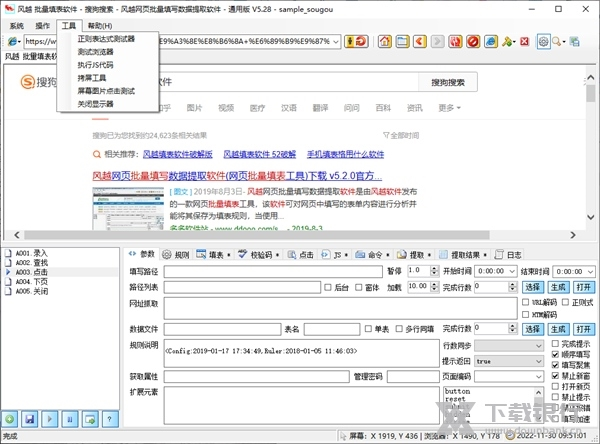Enable the URL解码 checkbox
Image resolution: width=600 pixels, height=444 pixels.
pyautogui.click(x=526, y=302)
